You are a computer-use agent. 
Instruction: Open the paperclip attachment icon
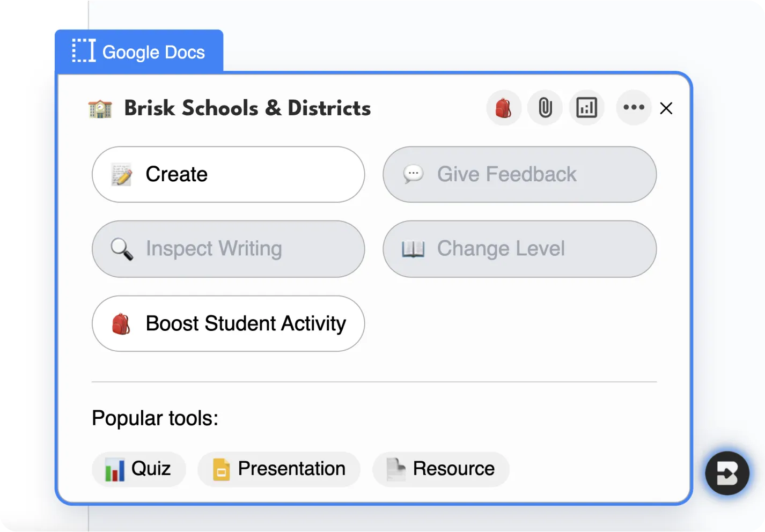click(545, 108)
